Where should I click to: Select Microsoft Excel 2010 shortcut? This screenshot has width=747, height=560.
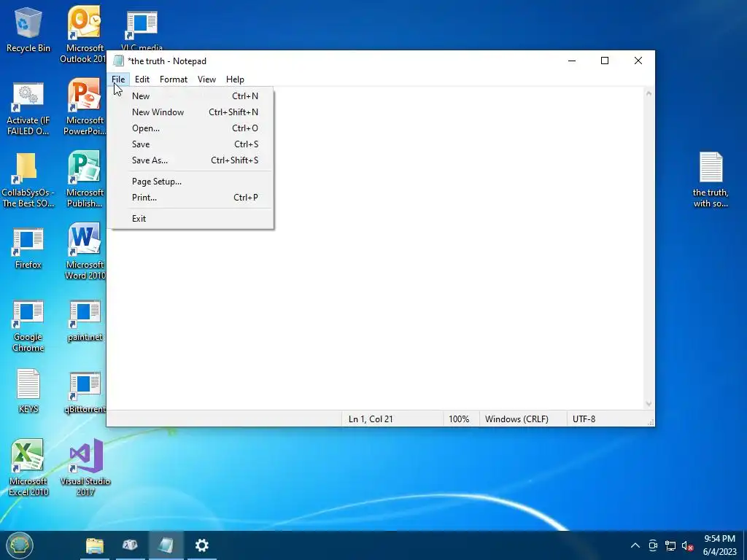click(28, 467)
